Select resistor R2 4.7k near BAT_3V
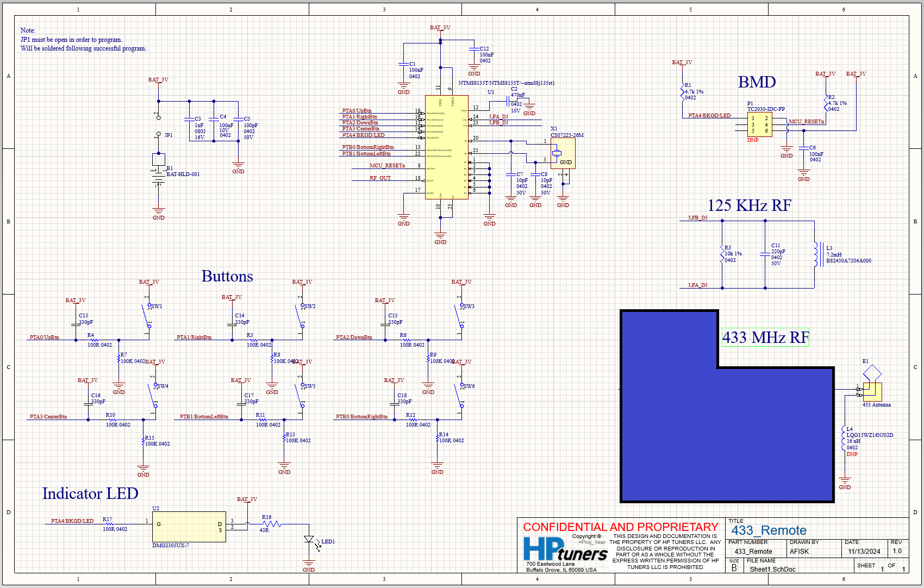The height and width of the screenshot is (588, 924). [x=826, y=103]
